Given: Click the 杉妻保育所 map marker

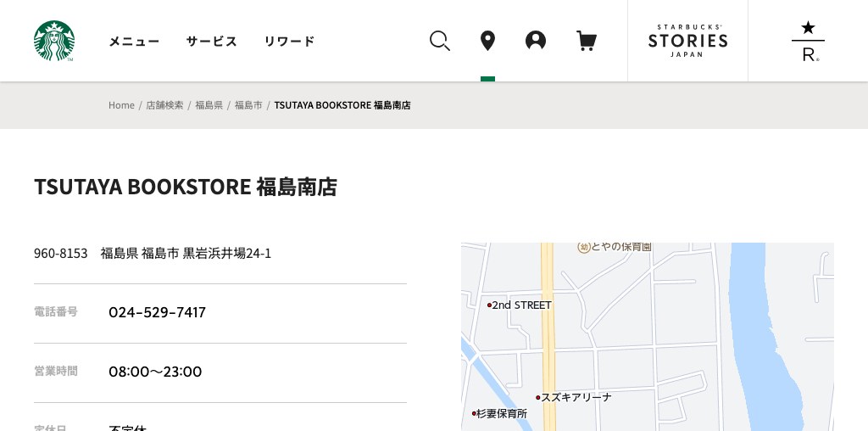Looking at the screenshot, I should (x=474, y=413).
